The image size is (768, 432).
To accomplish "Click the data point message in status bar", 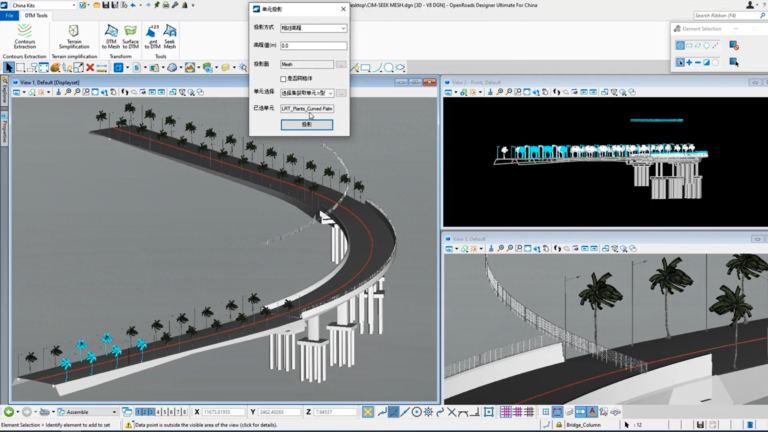I will [206, 425].
